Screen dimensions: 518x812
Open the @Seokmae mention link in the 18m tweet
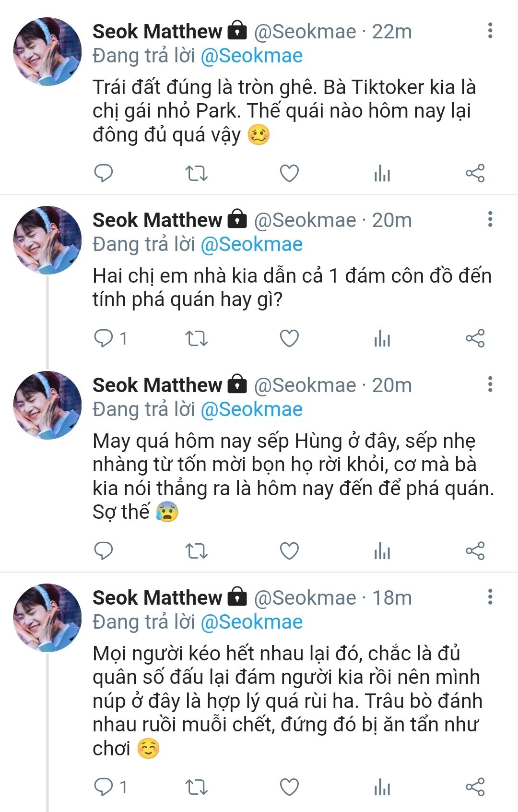tap(251, 622)
